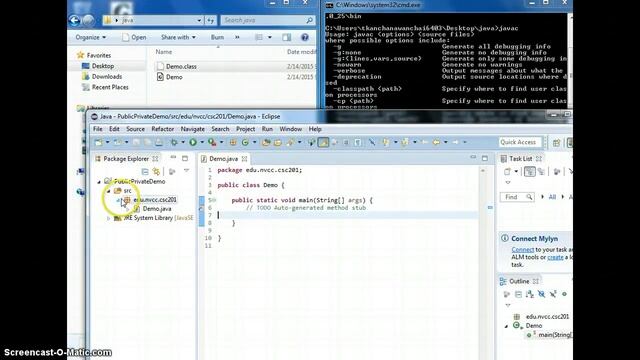Click the Open Type toolbar icon

pos(266,142)
